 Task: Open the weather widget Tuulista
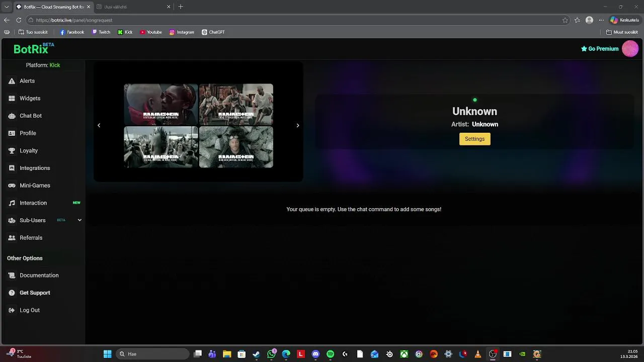click(x=19, y=354)
